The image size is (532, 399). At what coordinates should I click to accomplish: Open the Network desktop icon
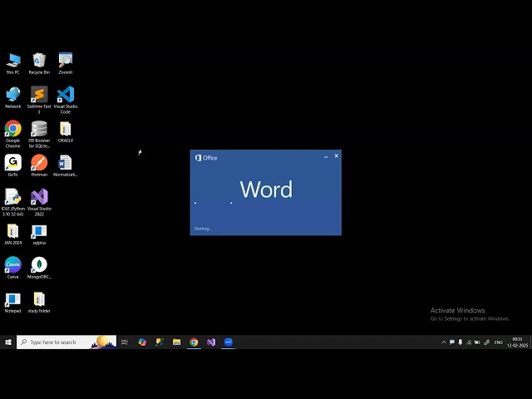tap(13, 97)
